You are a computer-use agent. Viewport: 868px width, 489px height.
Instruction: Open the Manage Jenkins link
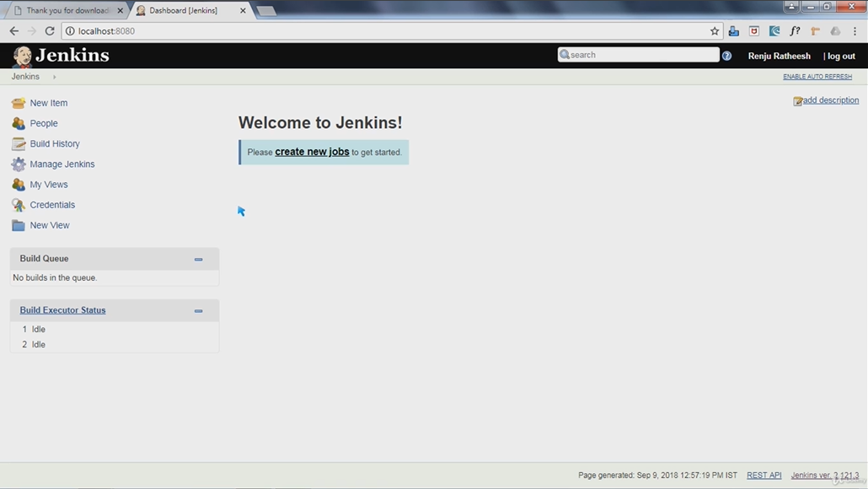tap(62, 164)
